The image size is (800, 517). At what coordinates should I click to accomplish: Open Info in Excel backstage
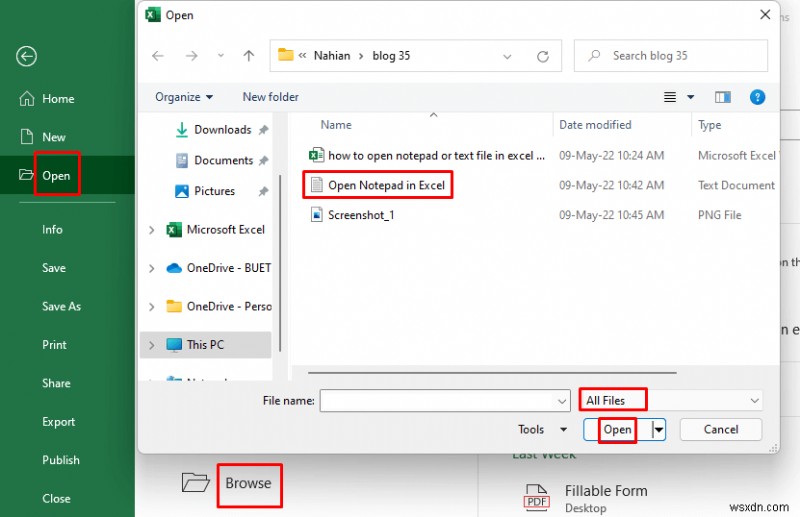(52, 230)
